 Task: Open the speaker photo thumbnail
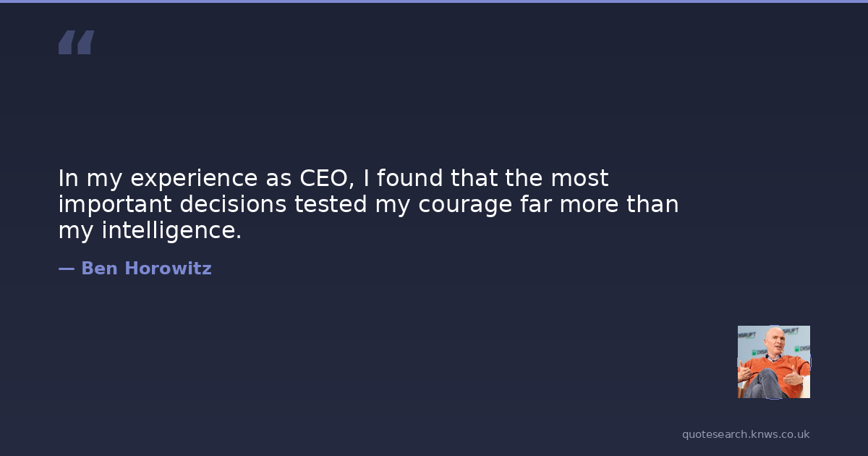(x=773, y=361)
